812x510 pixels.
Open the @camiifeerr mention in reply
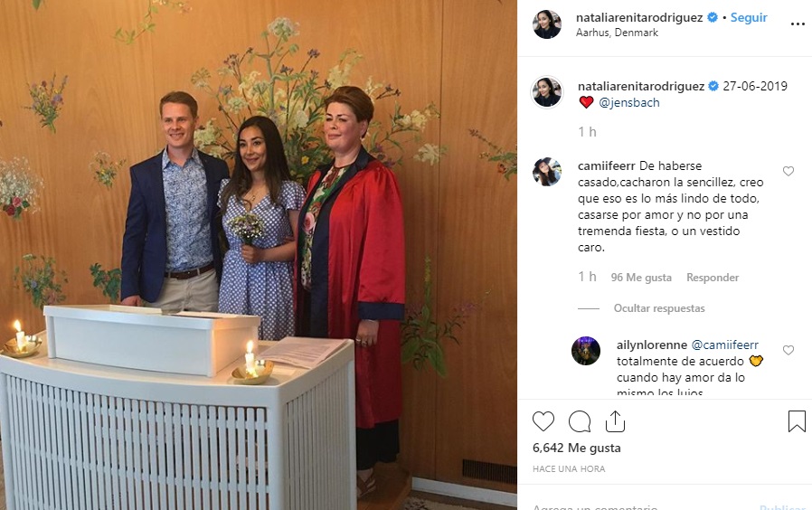(x=725, y=345)
